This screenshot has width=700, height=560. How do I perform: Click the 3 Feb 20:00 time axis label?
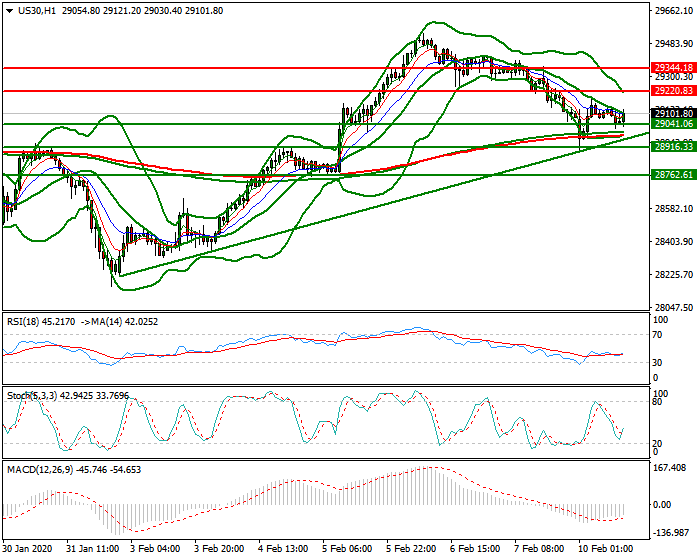(x=219, y=548)
